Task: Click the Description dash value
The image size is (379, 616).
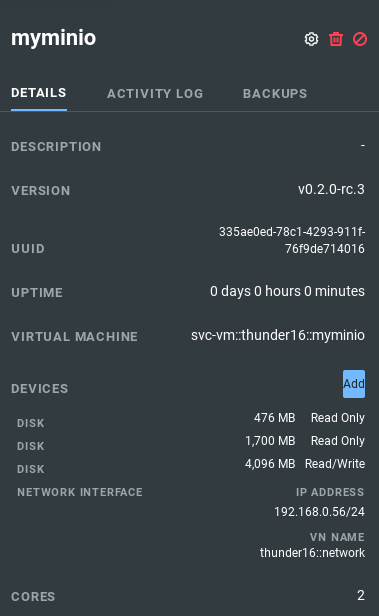Action: pos(363,146)
